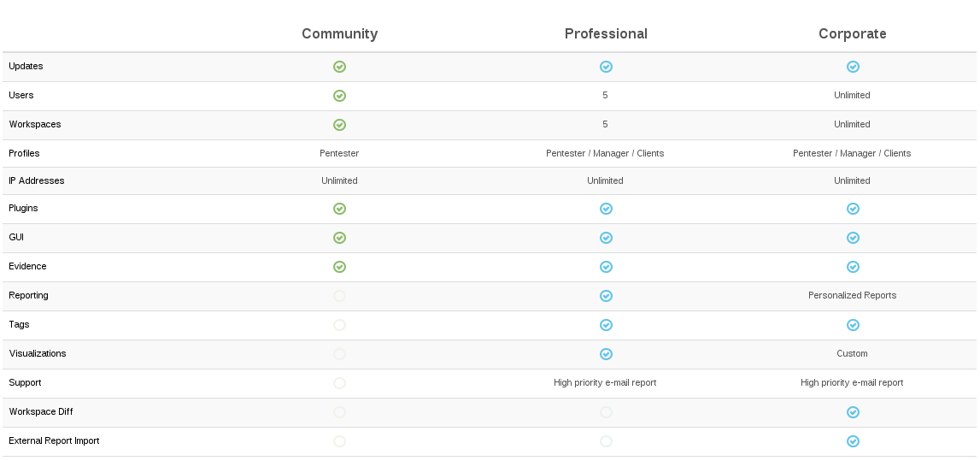Click the empty Community Support circle
The image size is (980, 461).
(339, 383)
